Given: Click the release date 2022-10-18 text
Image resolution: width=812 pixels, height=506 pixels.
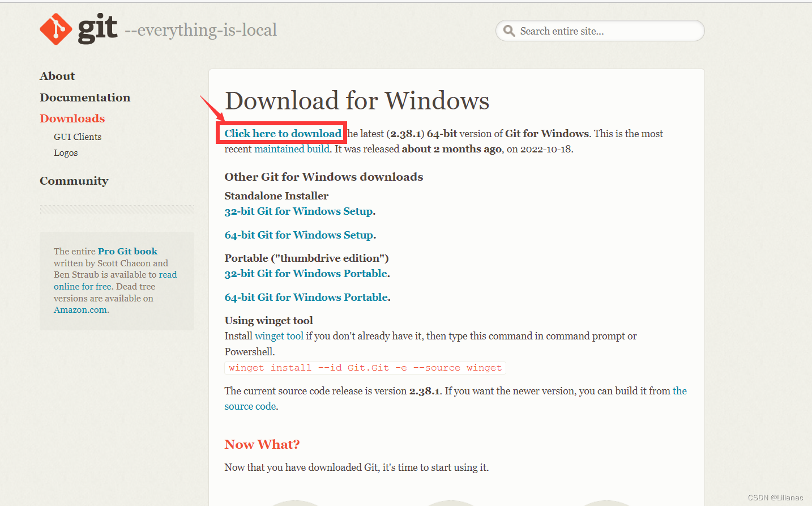Looking at the screenshot, I should tap(546, 149).
